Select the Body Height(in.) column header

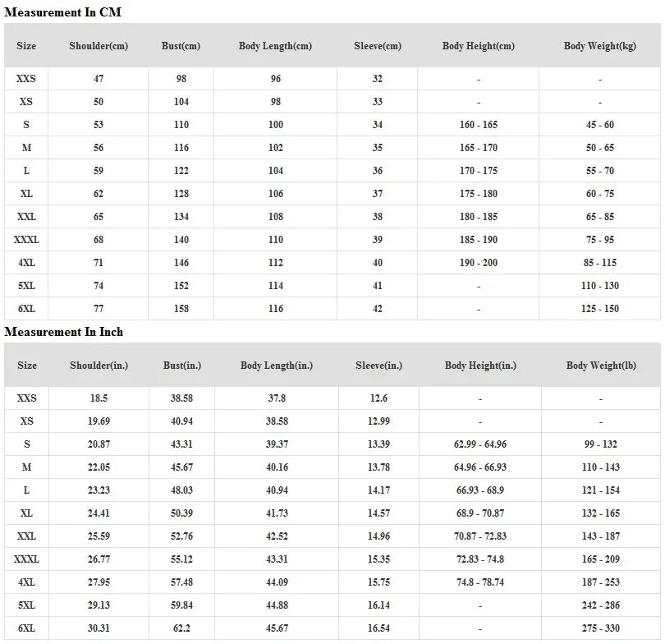point(480,366)
